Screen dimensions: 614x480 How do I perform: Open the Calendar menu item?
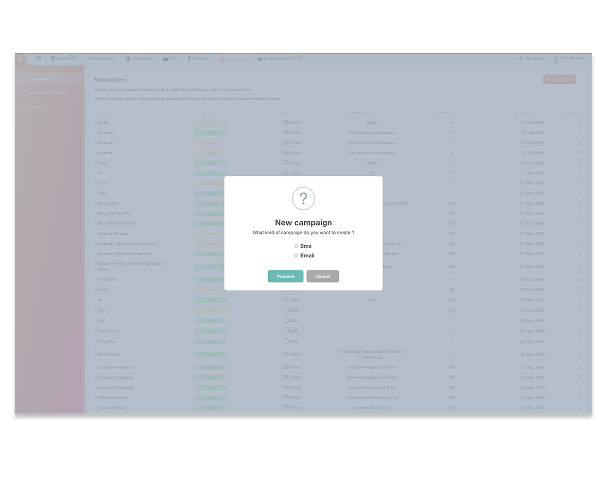click(x=63, y=58)
